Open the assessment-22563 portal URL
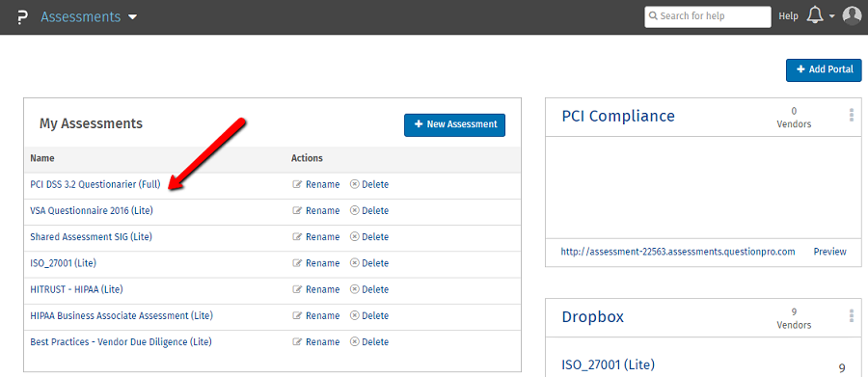The height and width of the screenshot is (377, 868). [678, 252]
